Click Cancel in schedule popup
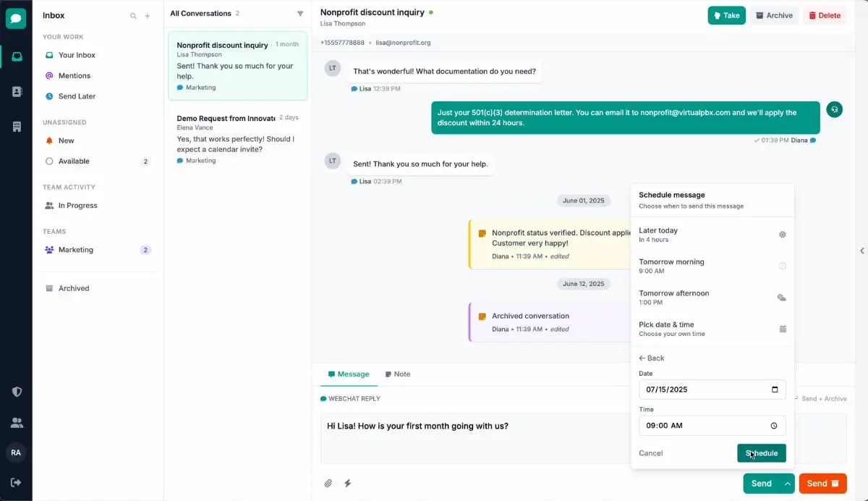 pyautogui.click(x=650, y=453)
